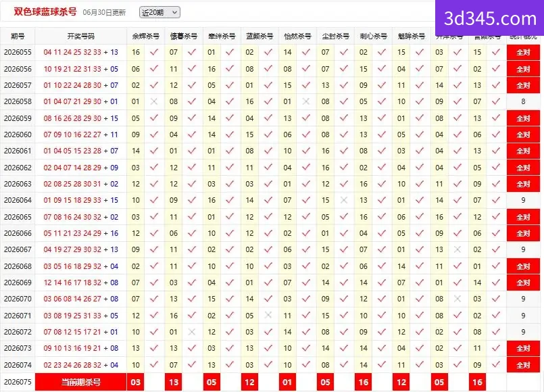This screenshot has height=392, width=544.
Task: Click the 双色球蓝球杀号 title
Action: (x=45, y=11)
